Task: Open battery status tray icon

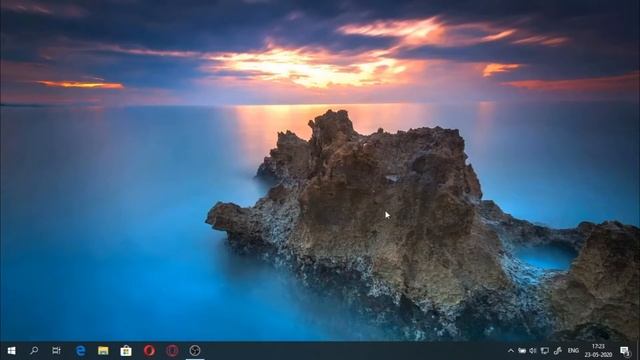Action: pos(522,351)
